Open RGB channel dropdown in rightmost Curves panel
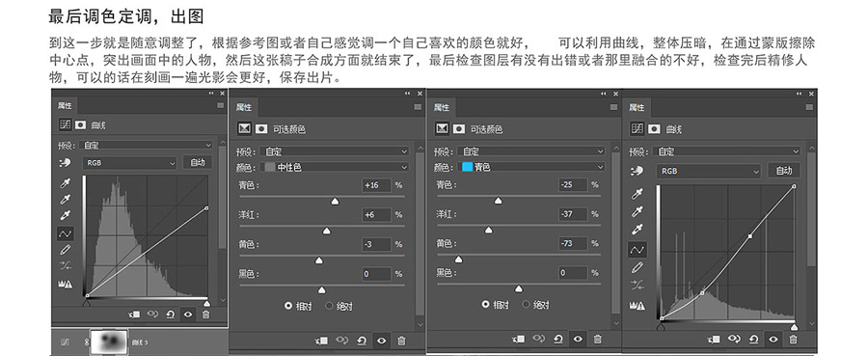This screenshot has height=356, width=868. [x=709, y=171]
